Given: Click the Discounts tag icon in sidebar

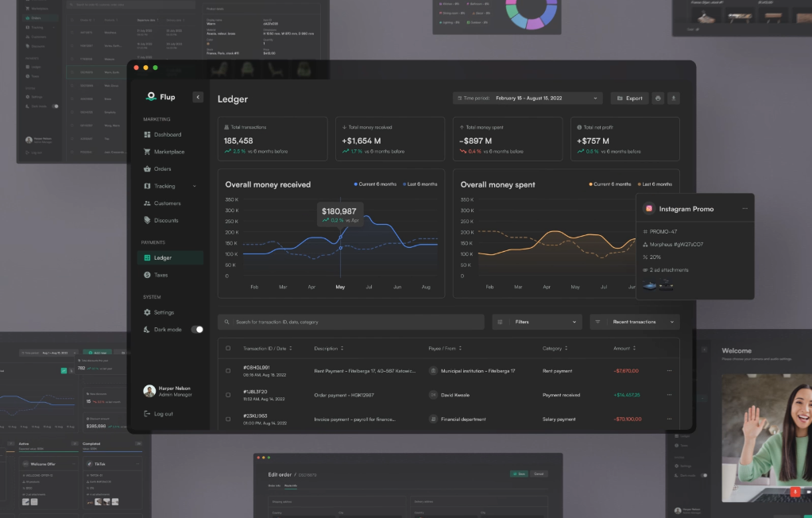Looking at the screenshot, I should click(x=147, y=220).
